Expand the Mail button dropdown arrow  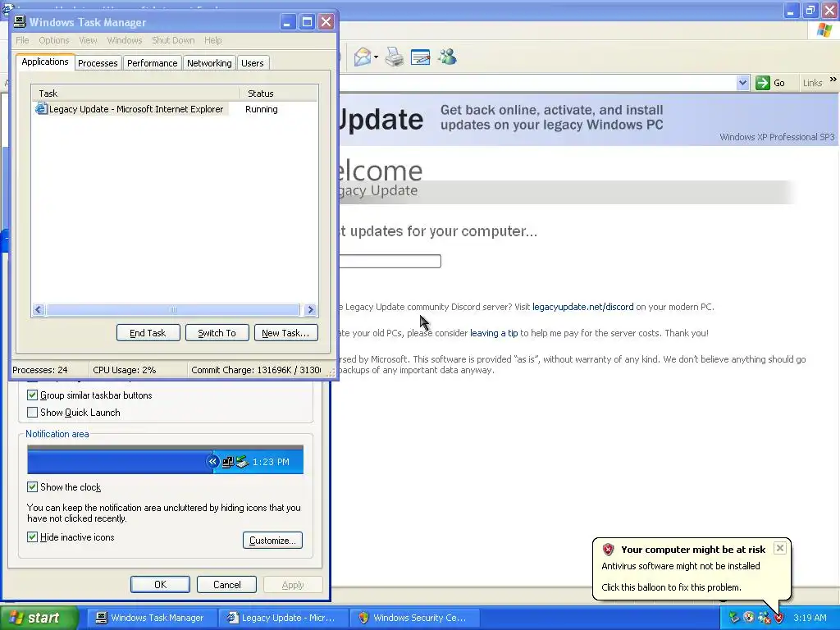[376, 57]
